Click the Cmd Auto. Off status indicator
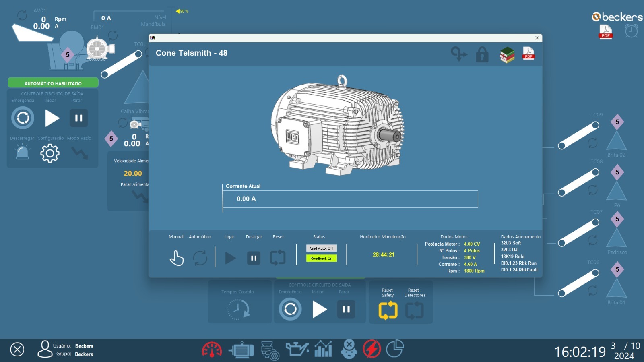This screenshot has height=362, width=644. (x=321, y=248)
